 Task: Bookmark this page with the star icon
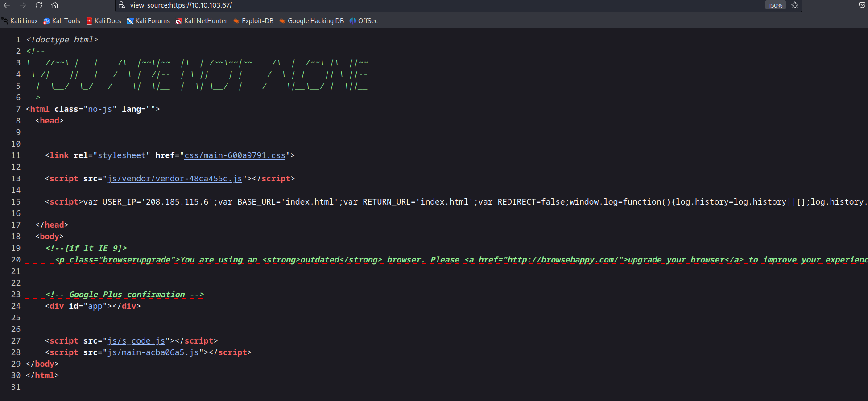(795, 5)
